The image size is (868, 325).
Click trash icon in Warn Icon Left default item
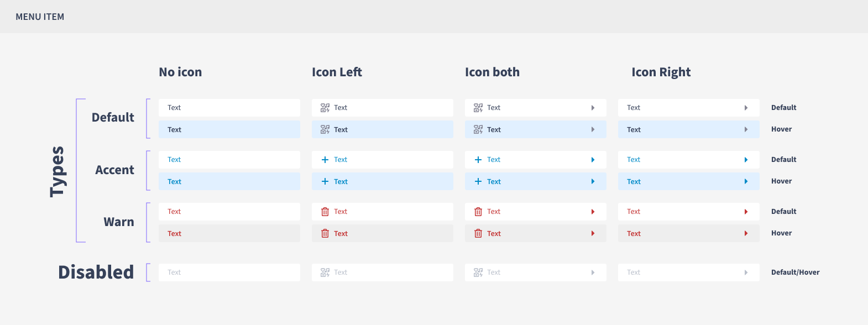coord(325,212)
